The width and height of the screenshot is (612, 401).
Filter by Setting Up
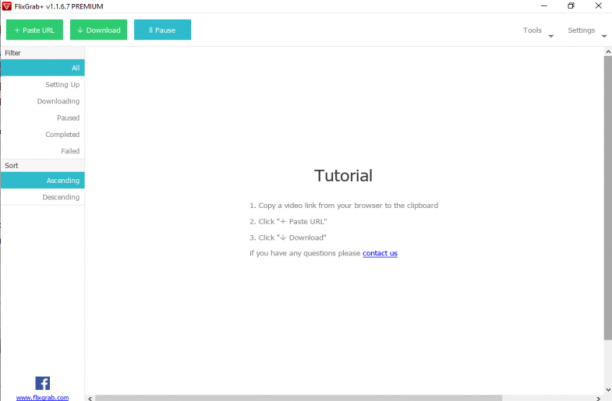point(43,85)
